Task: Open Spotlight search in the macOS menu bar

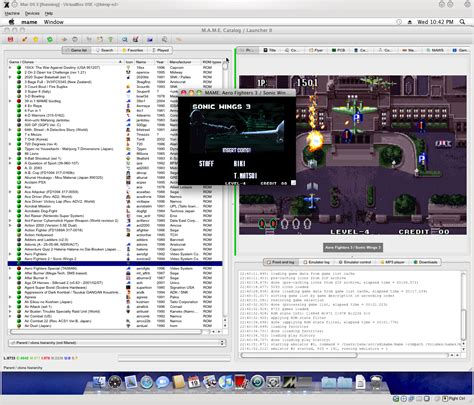Action: [462, 22]
